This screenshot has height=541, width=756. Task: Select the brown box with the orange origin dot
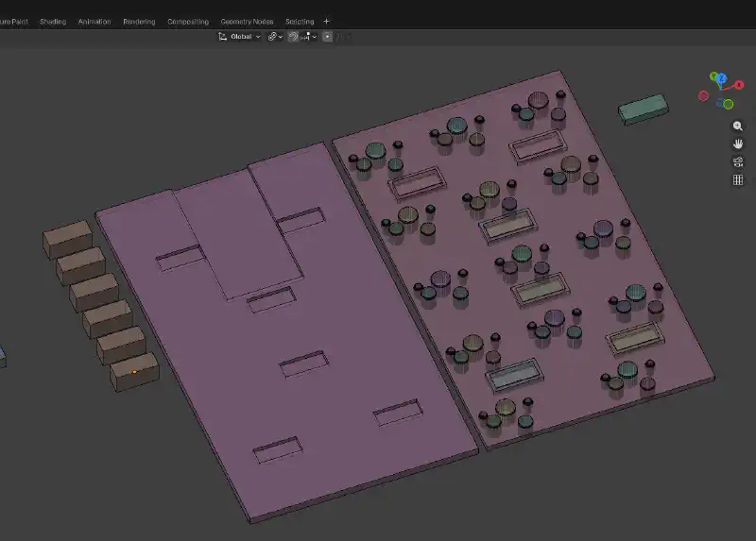tap(134, 371)
